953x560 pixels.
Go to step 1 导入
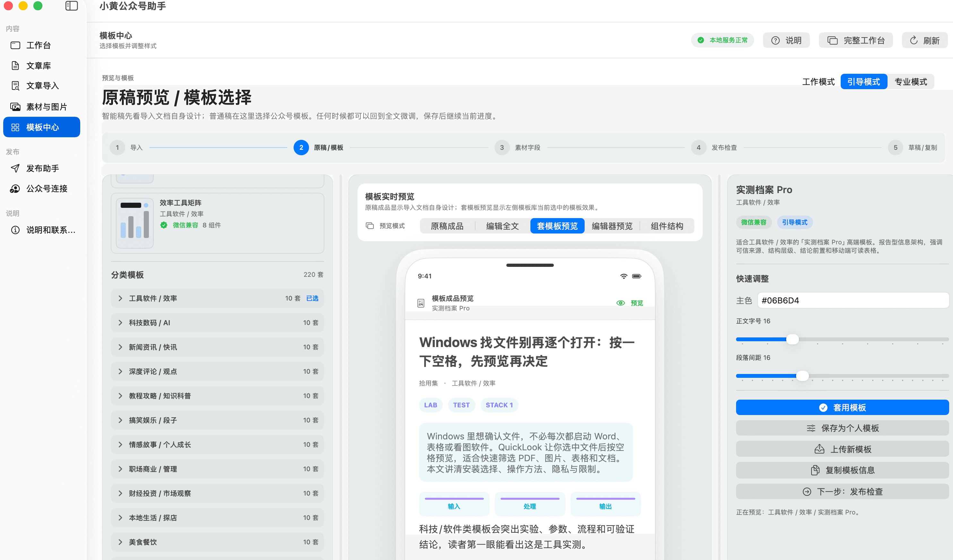[126, 148]
